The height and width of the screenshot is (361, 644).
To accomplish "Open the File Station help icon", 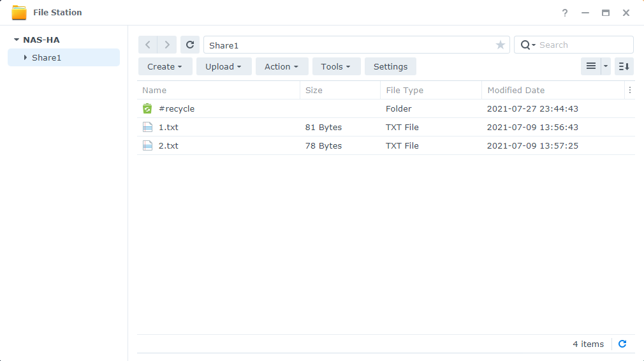I will click(564, 13).
